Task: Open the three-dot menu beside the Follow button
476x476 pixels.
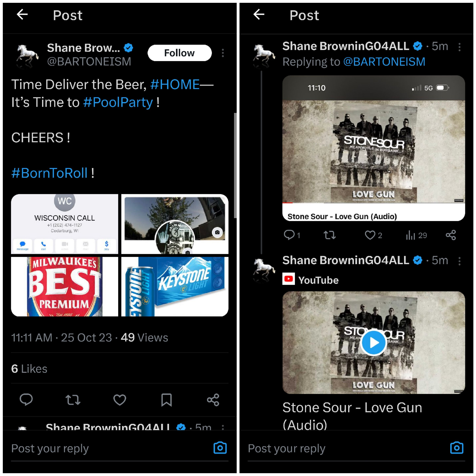Action: click(223, 53)
